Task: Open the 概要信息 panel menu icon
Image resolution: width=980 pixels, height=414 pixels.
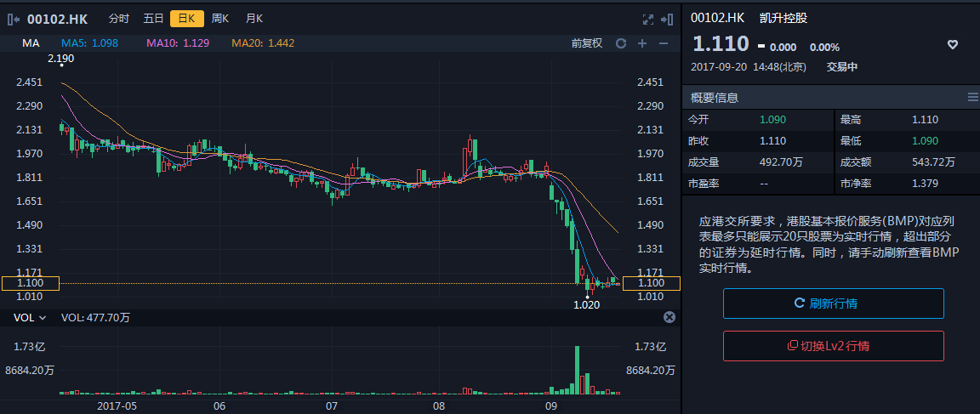Action: [x=972, y=98]
